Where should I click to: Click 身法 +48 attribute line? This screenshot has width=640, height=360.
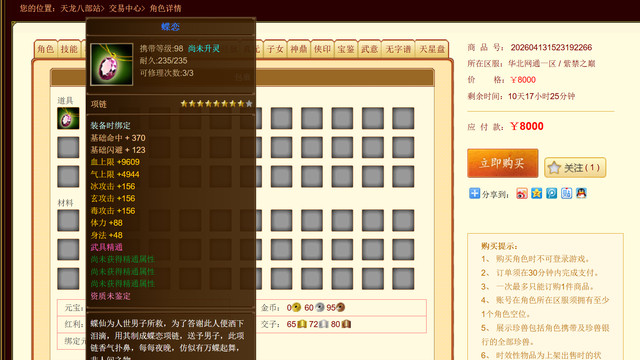[107, 235]
